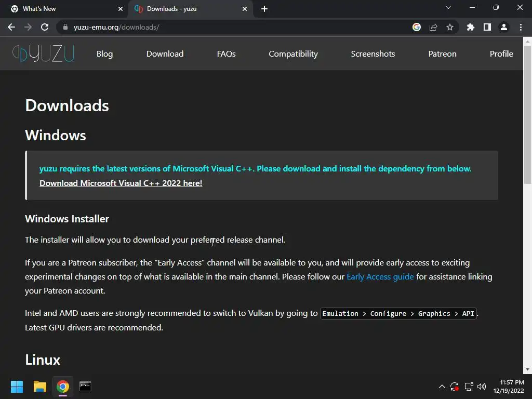Click the scrollbar down arrow
The height and width of the screenshot is (399, 532).
pos(527,369)
